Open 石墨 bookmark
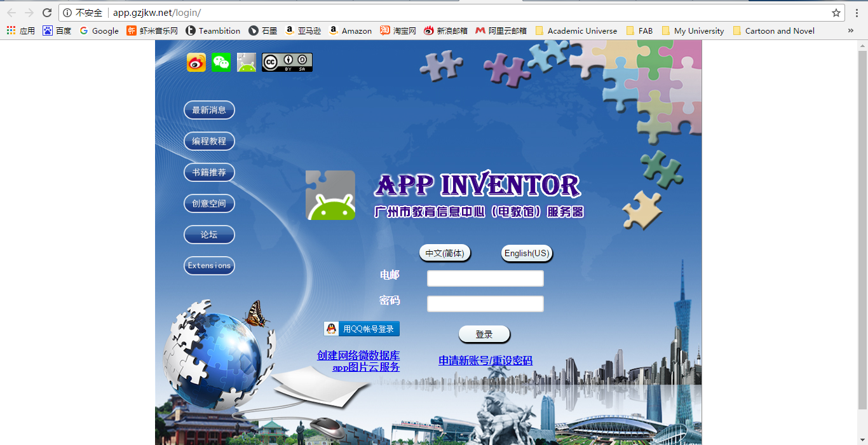The image size is (868, 445). [x=263, y=31]
